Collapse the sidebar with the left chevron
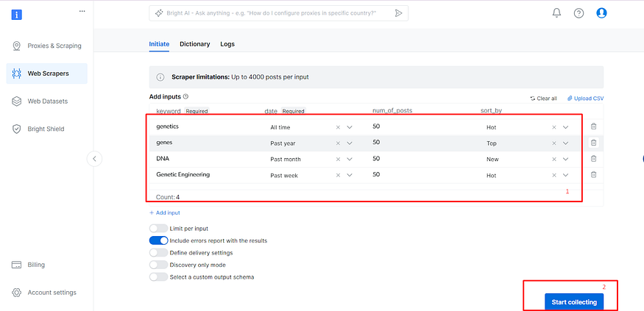This screenshot has height=311, width=644. pos(94,159)
